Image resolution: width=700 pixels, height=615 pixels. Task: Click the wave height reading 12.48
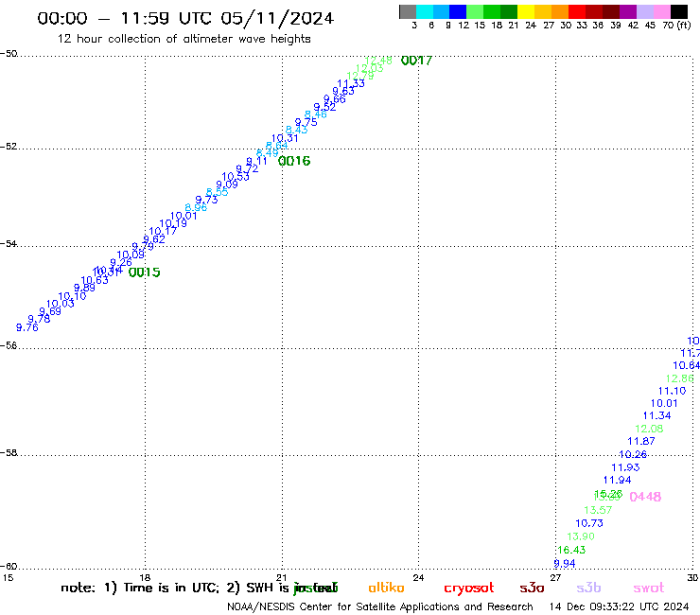[378, 61]
